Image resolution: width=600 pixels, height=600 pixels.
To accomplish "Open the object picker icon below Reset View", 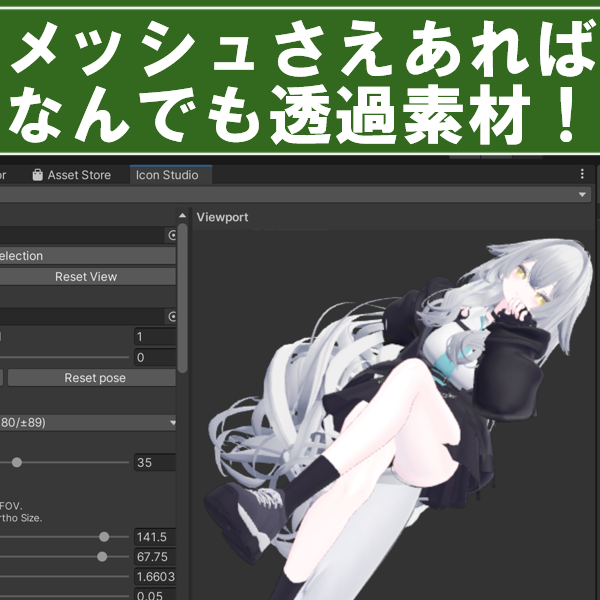I will [173, 316].
